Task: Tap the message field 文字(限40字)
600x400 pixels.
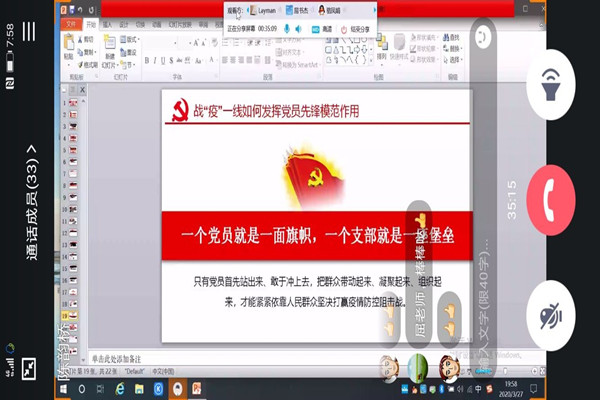Action: [485, 300]
